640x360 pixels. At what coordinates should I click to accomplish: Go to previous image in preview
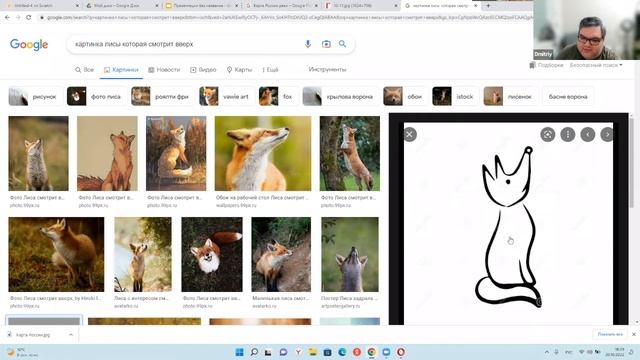click(x=588, y=134)
